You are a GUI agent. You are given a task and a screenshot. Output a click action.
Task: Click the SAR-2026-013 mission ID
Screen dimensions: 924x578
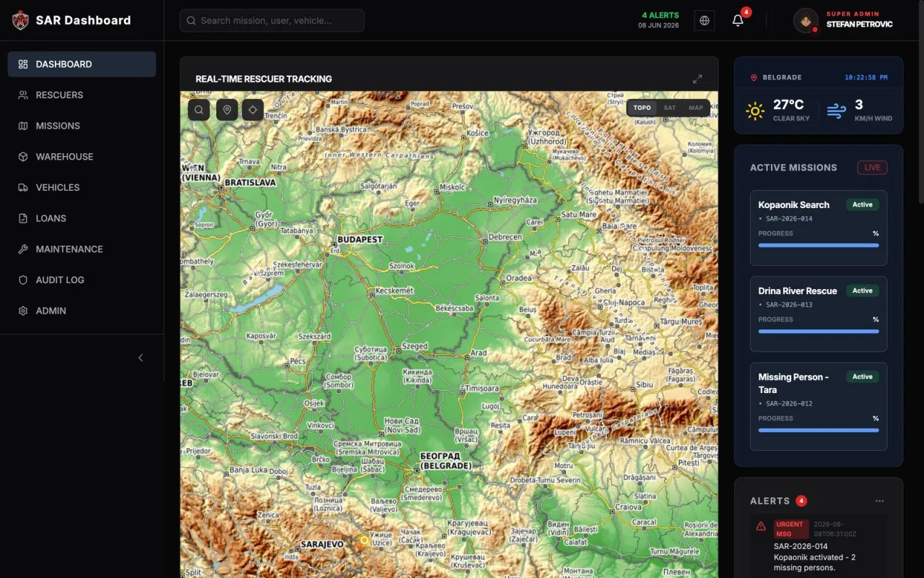coord(789,305)
